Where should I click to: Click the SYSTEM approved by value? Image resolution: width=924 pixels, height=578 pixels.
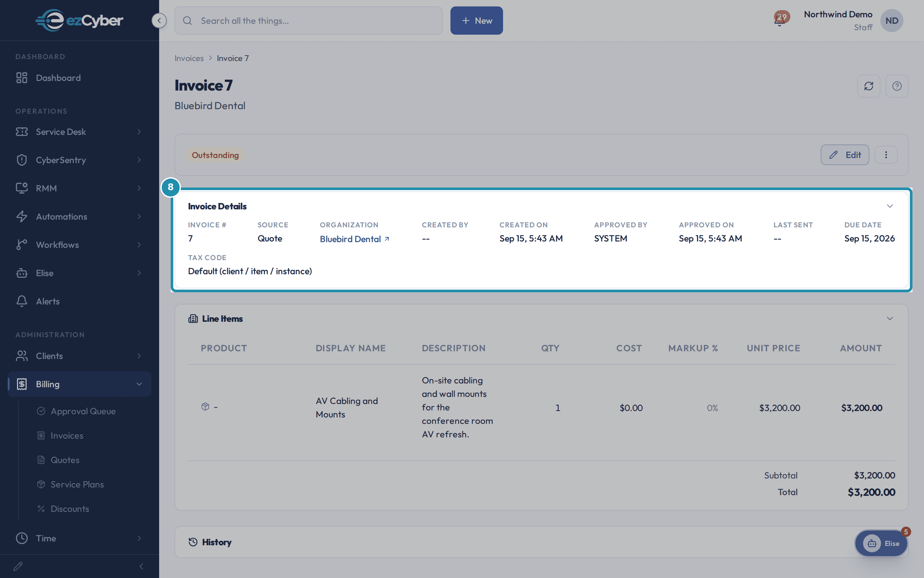pos(611,239)
